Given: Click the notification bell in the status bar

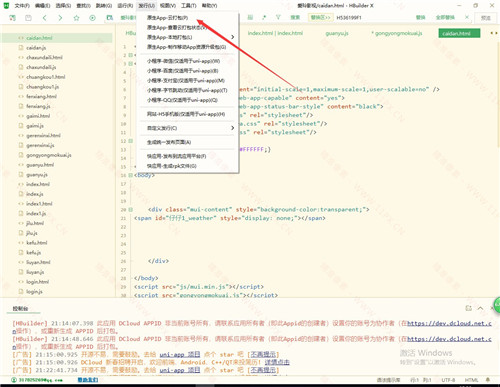Looking at the screenshot, I should pyautogui.click(x=488, y=380).
